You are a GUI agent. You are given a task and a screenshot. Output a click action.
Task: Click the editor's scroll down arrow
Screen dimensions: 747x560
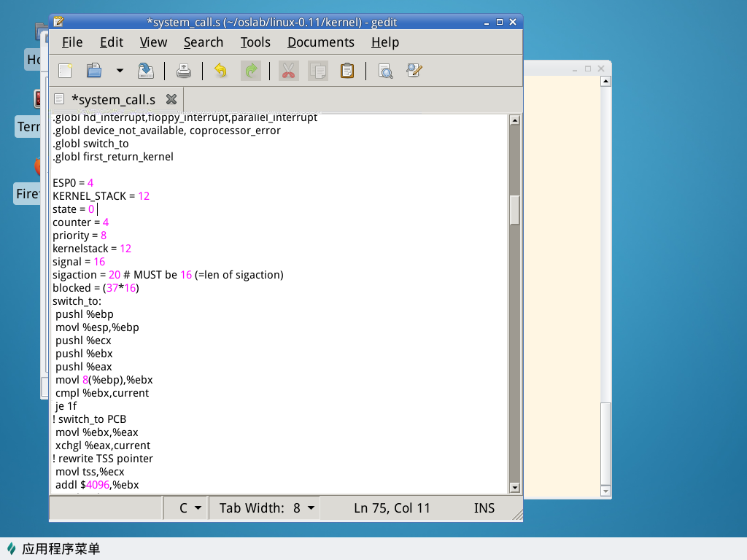[514, 488]
